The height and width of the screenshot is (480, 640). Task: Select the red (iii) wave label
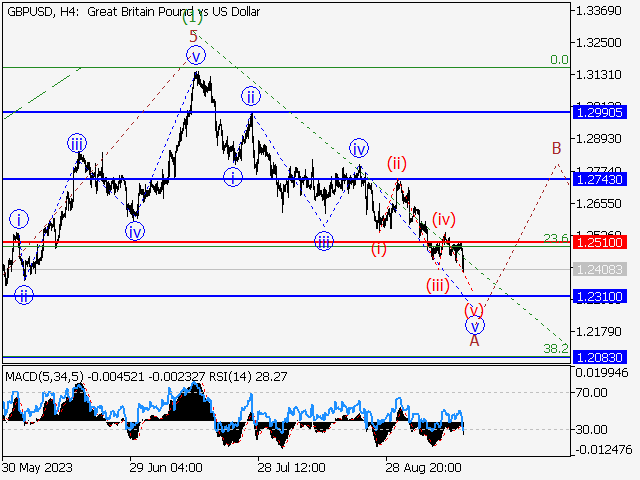(438, 286)
